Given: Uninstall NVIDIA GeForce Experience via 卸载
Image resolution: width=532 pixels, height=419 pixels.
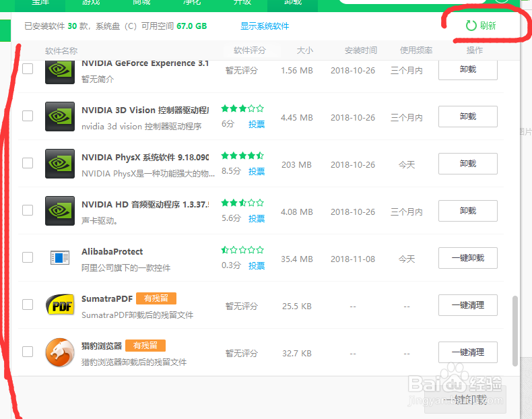Looking at the screenshot, I should 468,70.
